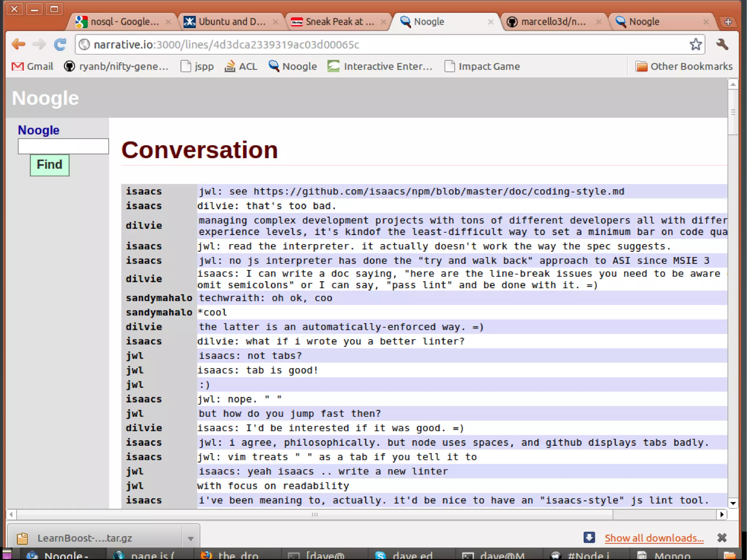Close the downloads bar
The height and width of the screenshot is (560, 747).
pos(722,537)
